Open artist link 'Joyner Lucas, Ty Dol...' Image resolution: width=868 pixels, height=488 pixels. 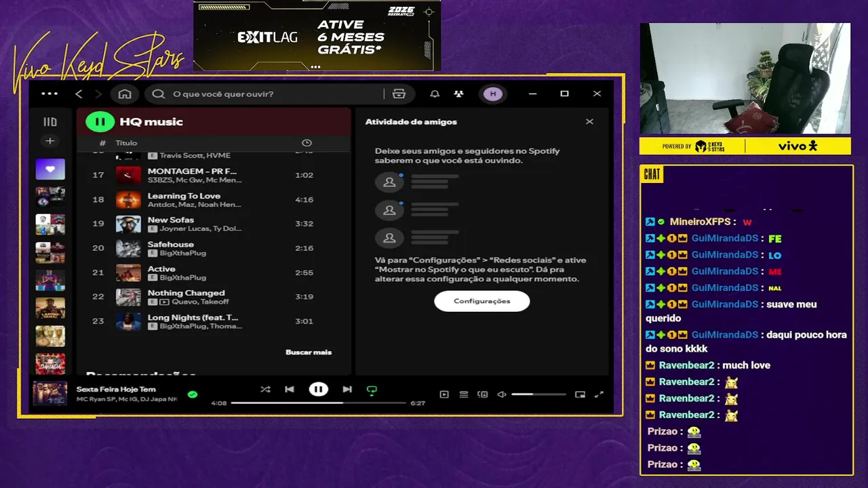200,228
